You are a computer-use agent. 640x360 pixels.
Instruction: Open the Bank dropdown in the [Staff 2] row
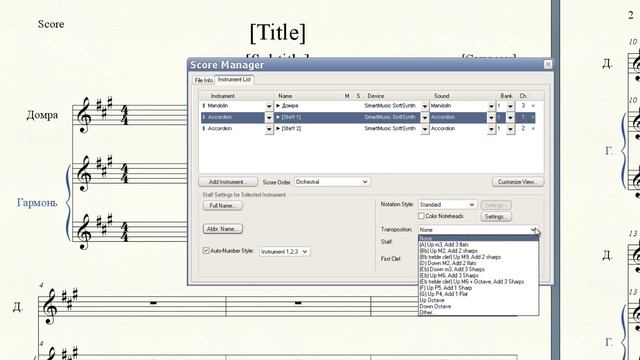click(x=510, y=129)
